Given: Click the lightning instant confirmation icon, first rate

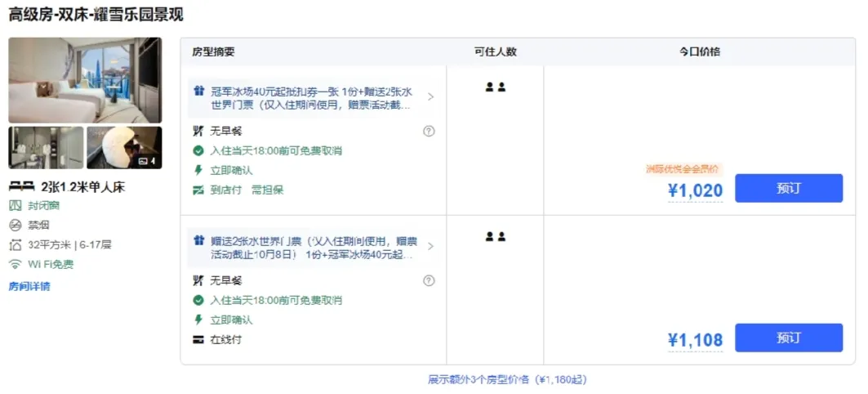Looking at the screenshot, I should (x=198, y=170).
